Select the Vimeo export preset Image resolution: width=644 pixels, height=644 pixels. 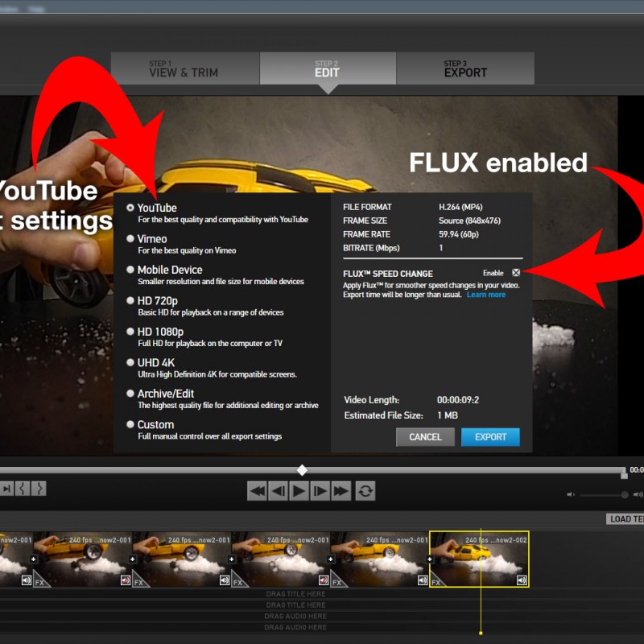click(x=130, y=239)
